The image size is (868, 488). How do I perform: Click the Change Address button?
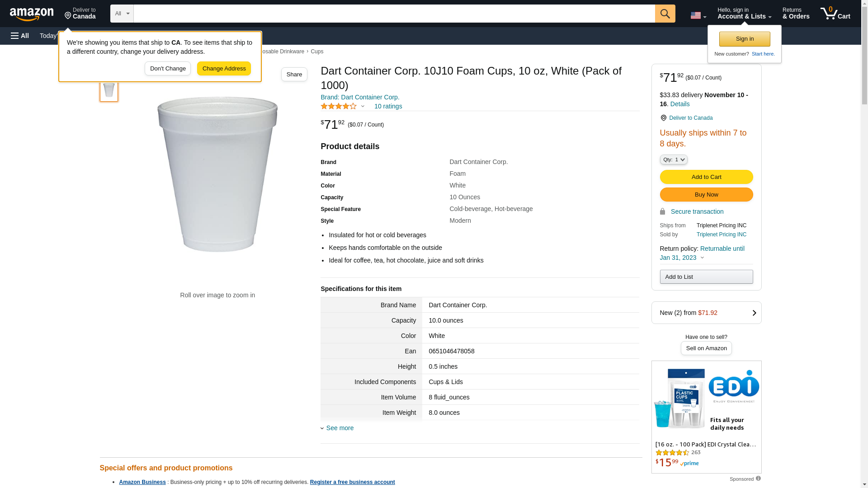click(x=224, y=69)
